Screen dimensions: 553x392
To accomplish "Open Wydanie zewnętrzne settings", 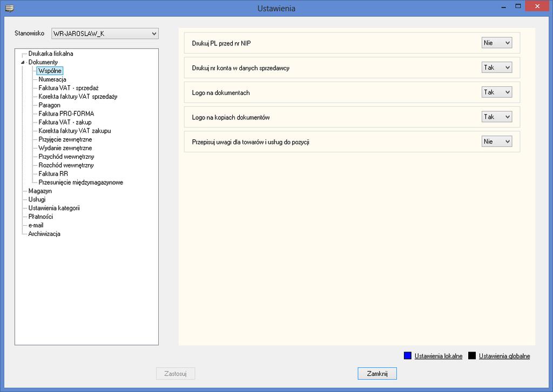I will 65,148.
